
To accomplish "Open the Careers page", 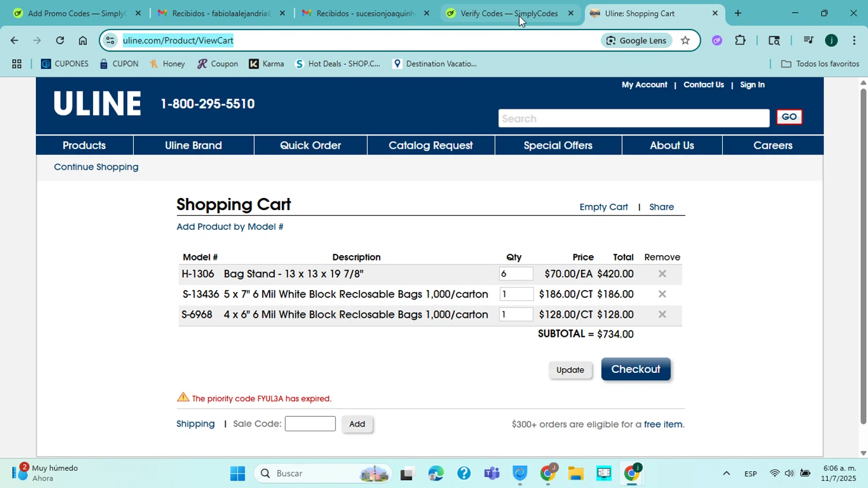I will [773, 145].
